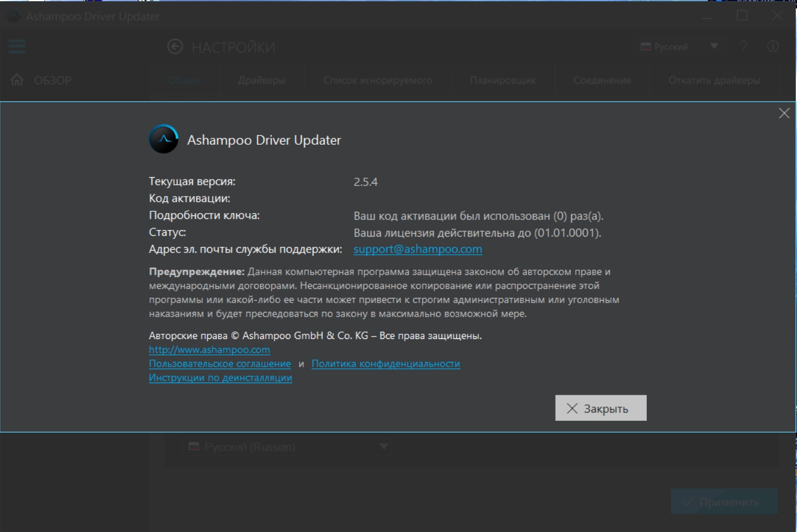Viewport: 797px width, 532px height.
Task: Open the Откатить драйверы tab
Action: 714,80
